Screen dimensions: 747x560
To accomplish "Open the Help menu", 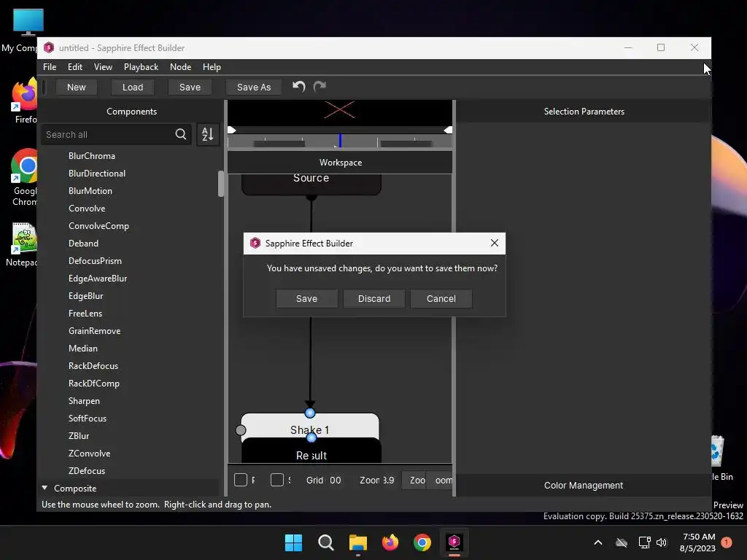I will pyautogui.click(x=212, y=67).
